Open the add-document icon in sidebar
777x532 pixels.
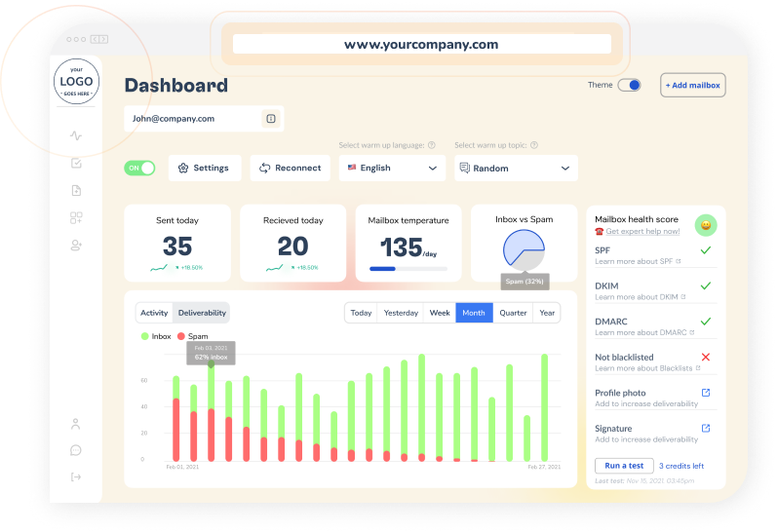click(76, 190)
